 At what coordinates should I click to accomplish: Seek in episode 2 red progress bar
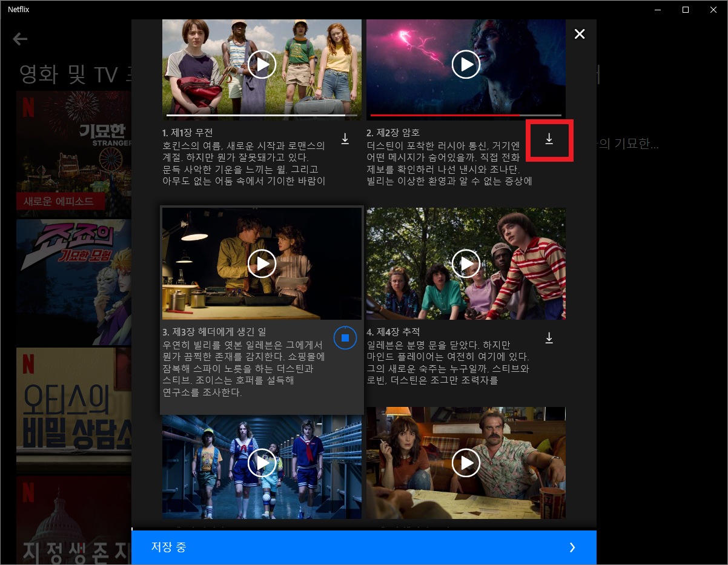466,115
